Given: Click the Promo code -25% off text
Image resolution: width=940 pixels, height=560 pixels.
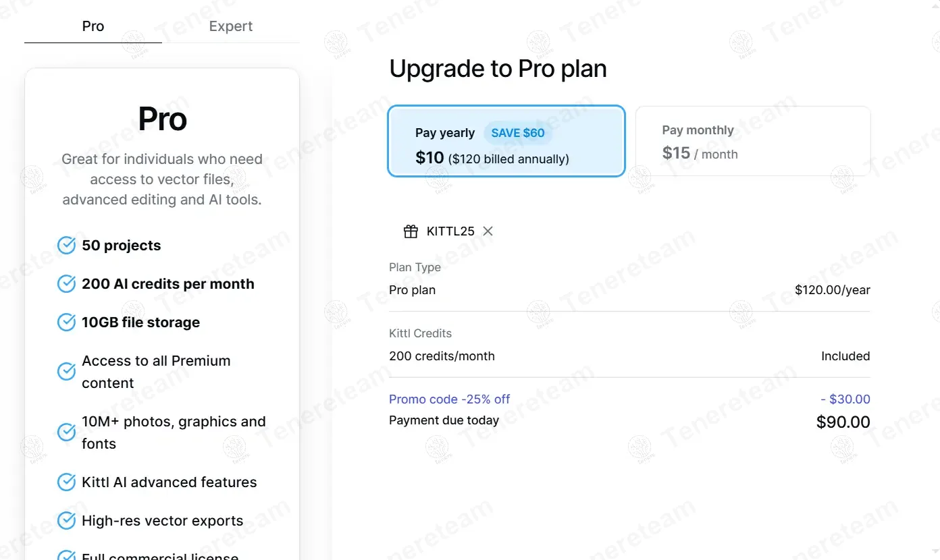Looking at the screenshot, I should click(x=450, y=399).
